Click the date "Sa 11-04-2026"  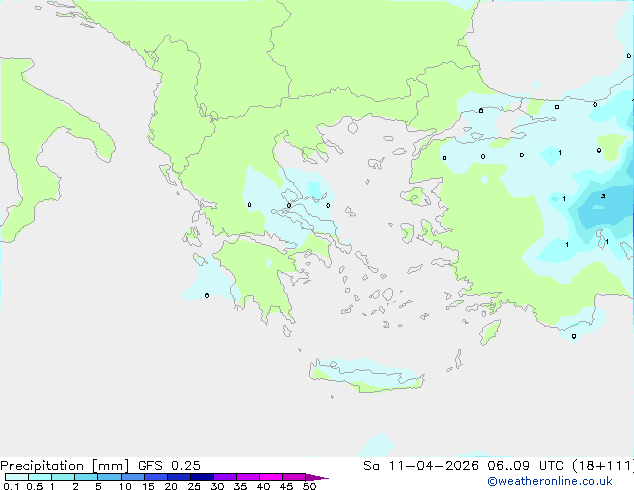tap(421, 466)
